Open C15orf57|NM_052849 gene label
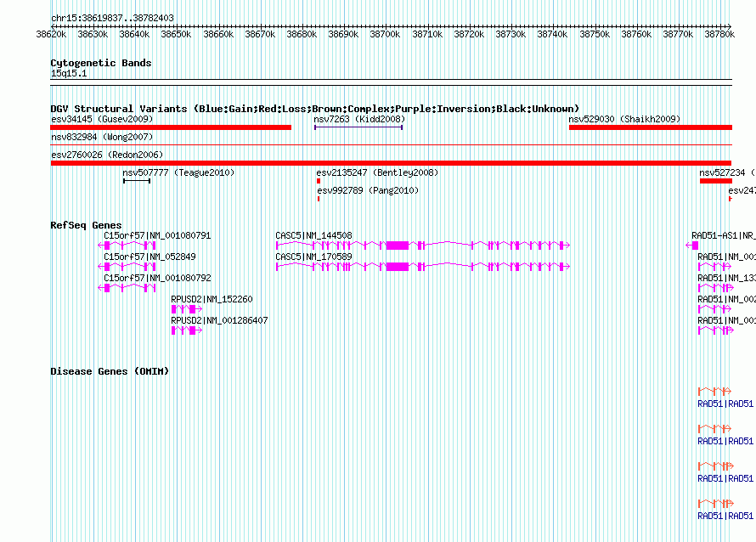This screenshot has height=542, width=756. pos(150,257)
